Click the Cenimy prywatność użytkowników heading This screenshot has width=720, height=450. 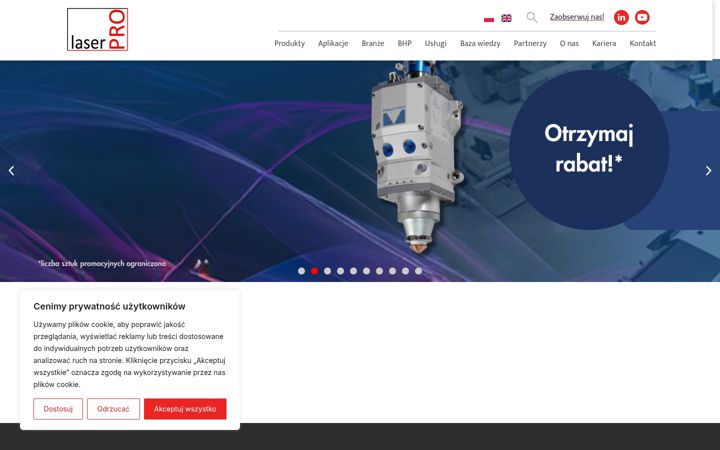109,306
